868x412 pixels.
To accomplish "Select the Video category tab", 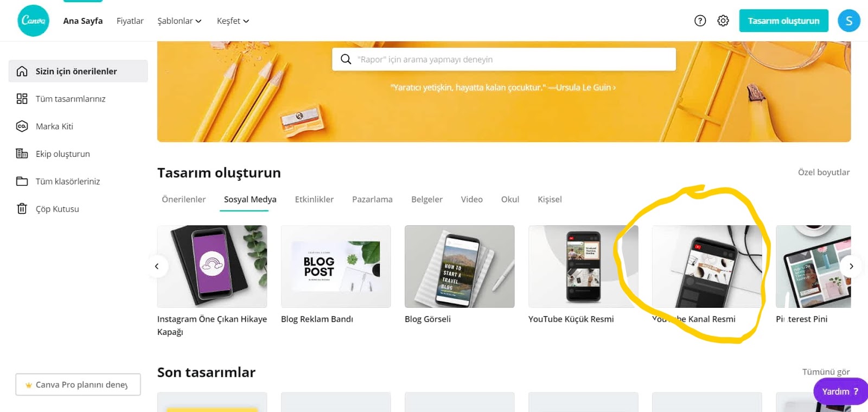I will [471, 199].
